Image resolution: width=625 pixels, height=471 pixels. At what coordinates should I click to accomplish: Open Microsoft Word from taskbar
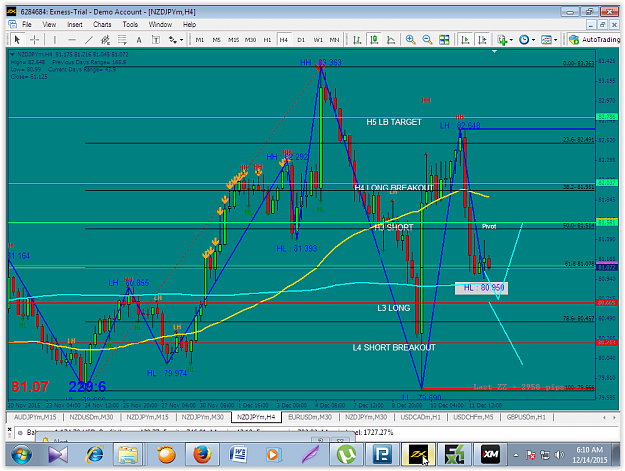tap(238, 454)
